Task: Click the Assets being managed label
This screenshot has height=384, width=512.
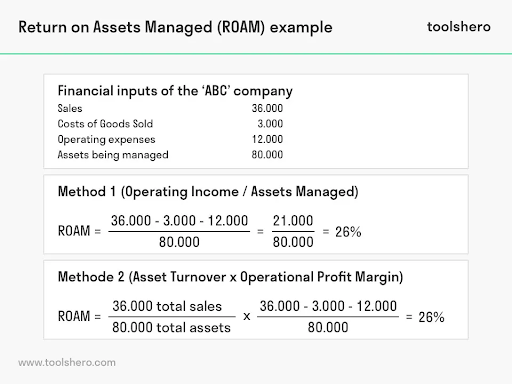Action: pyautogui.click(x=113, y=155)
